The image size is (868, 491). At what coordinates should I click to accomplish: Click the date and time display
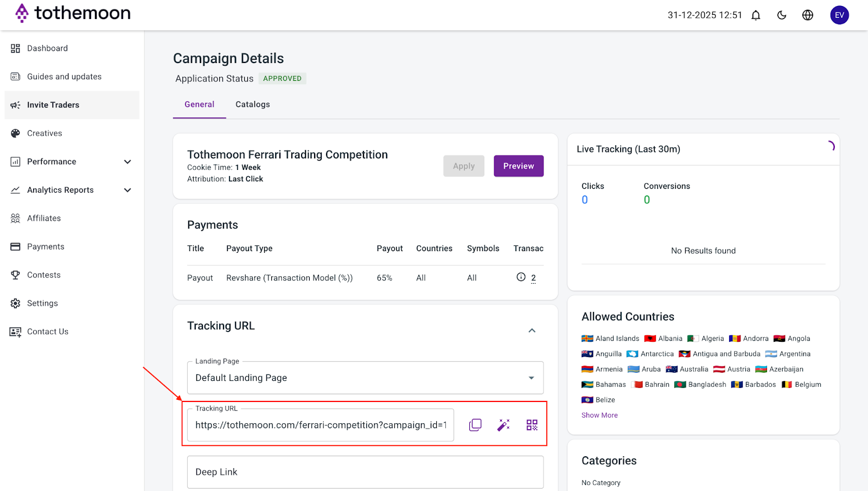[705, 15]
